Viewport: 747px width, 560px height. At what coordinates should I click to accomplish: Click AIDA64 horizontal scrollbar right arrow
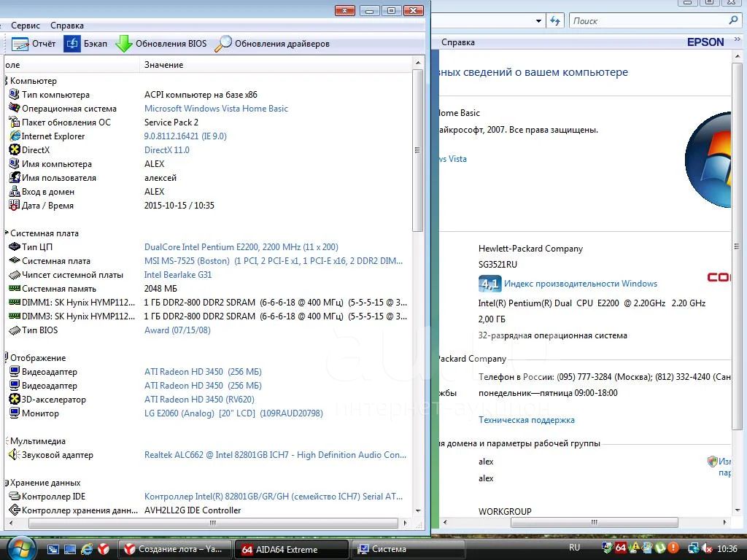405,522
